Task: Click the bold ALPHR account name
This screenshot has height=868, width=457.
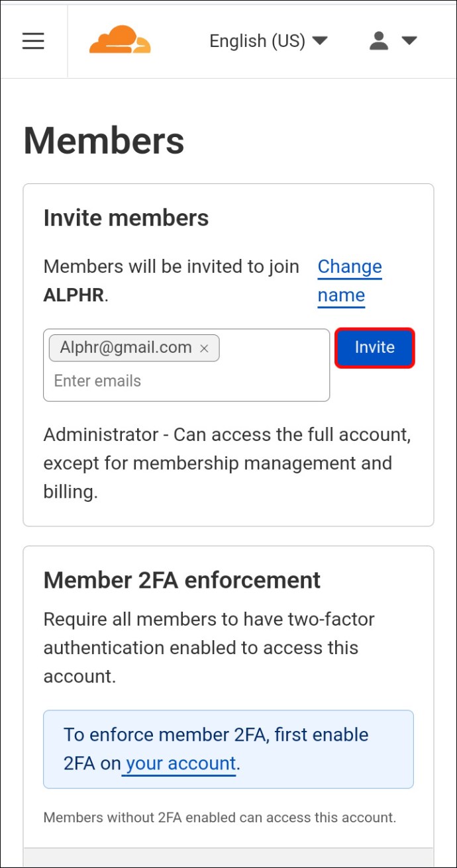Action: point(74,295)
